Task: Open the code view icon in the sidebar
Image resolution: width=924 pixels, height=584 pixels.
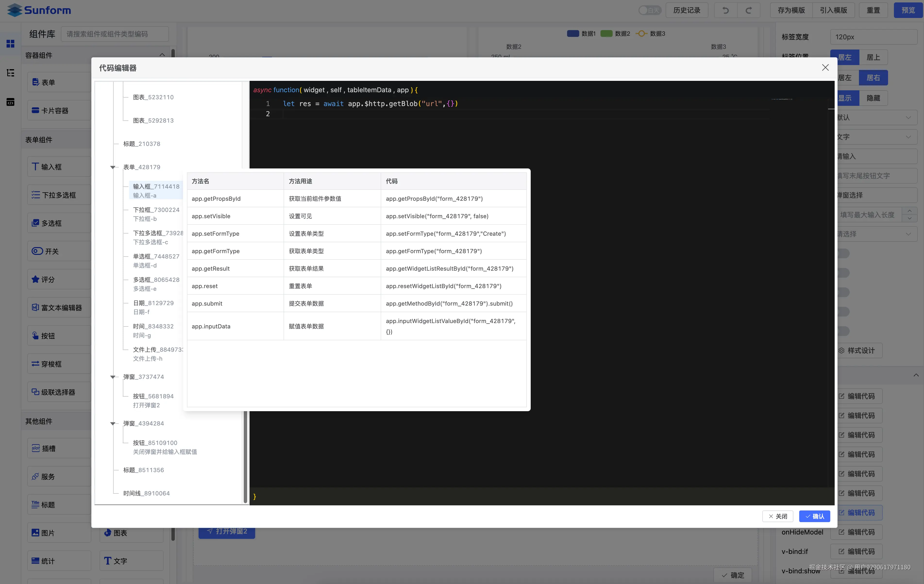Action: (x=10, y=102)
